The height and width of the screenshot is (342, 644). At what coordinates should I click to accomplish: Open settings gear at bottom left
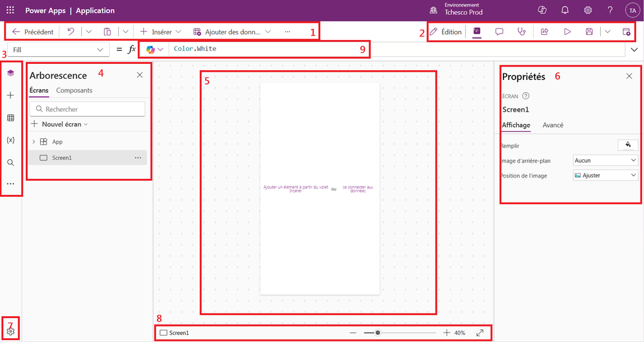(x=11, y=331)
